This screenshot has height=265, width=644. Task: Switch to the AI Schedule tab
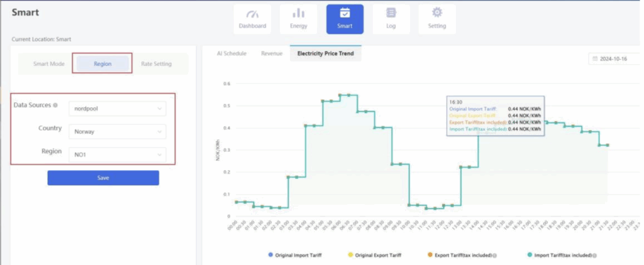(x=231, y=53)
